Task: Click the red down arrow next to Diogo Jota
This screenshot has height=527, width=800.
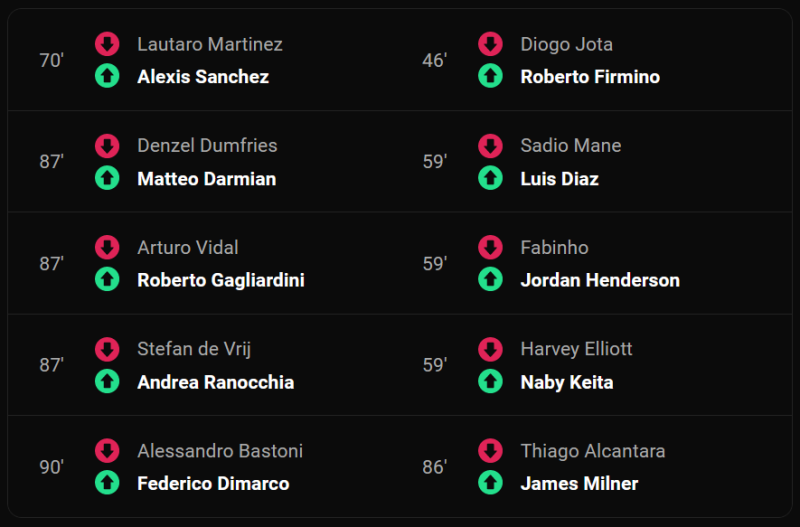Action: 490,44
